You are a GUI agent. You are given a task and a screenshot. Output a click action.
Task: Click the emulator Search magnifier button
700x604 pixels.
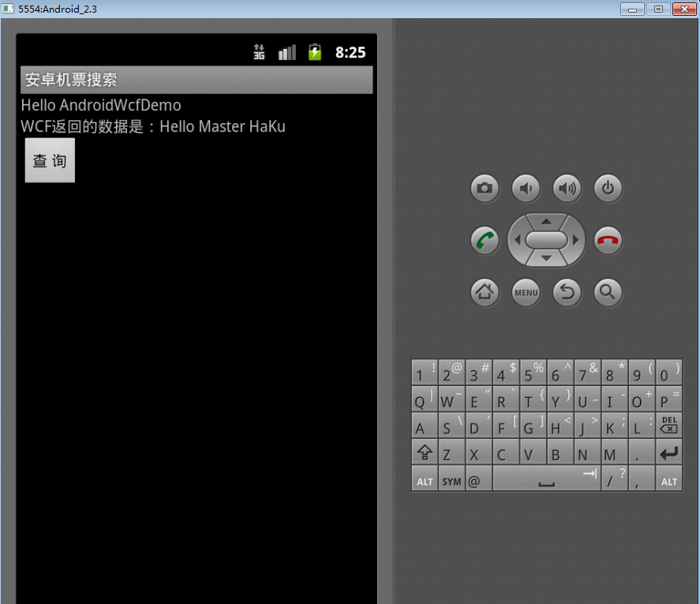point(608,292)
